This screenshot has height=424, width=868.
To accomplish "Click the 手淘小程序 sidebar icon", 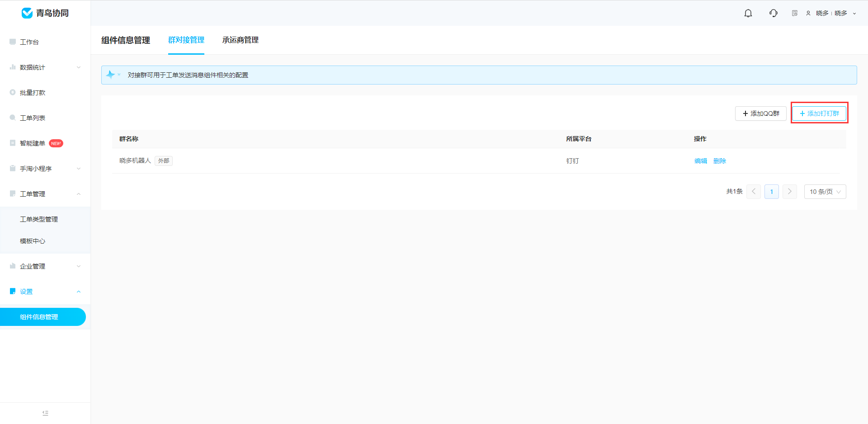I will tap(13, 168).
